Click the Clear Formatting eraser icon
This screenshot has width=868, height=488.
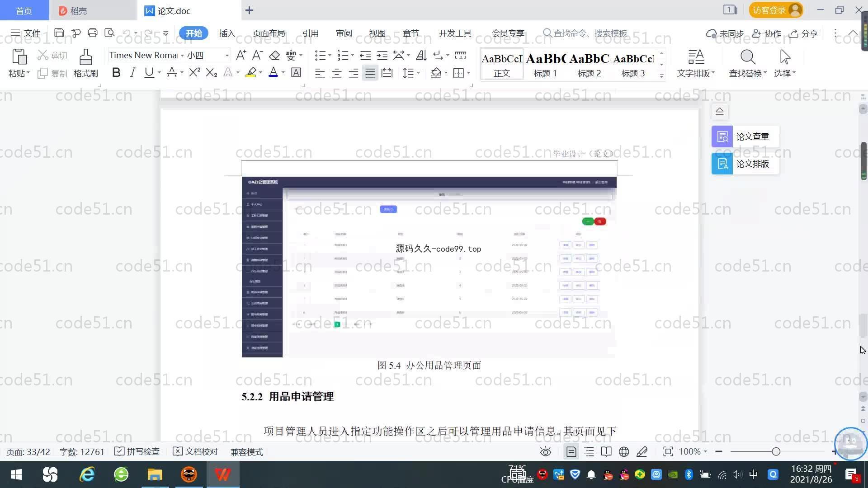point(274,55)
